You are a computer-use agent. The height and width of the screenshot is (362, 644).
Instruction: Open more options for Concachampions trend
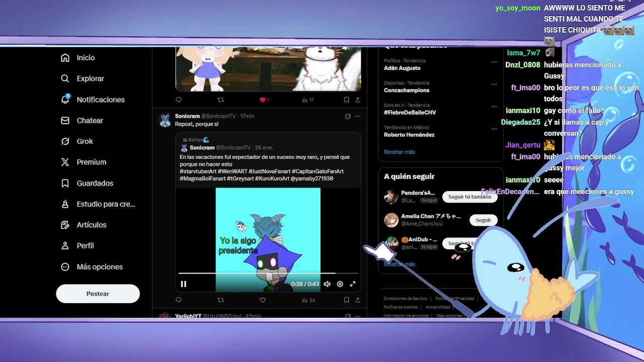click(494, 84)
